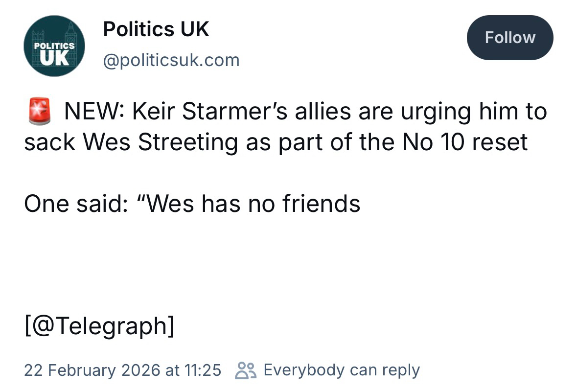The image size is (577, 392).
Task: Select the "Everybody can reply" label
Action: coord(342,370)
